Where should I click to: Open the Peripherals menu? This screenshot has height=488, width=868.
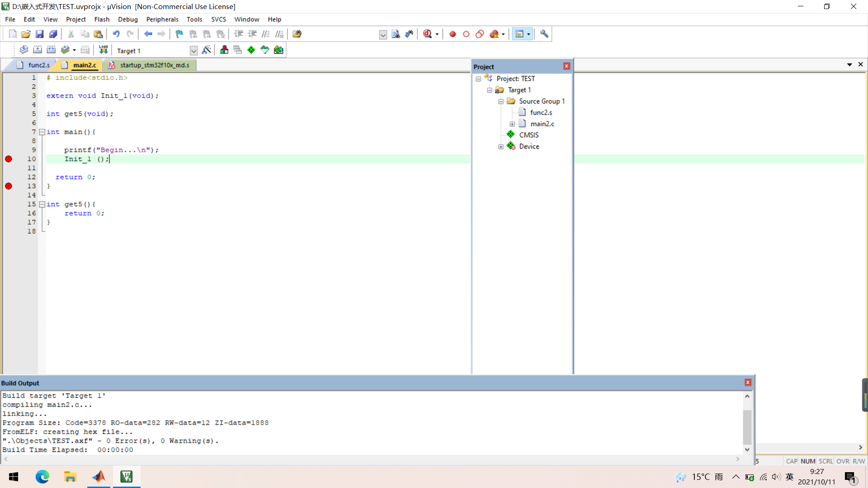[x=162, y=19]
